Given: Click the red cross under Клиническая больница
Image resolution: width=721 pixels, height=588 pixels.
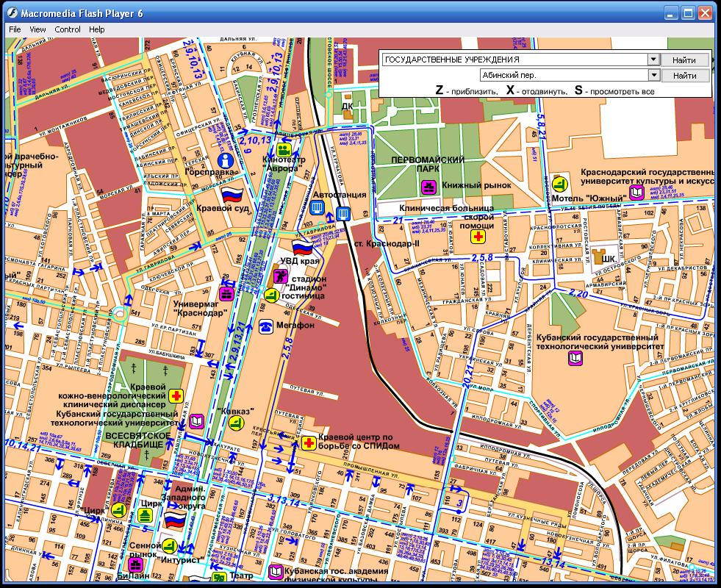Looking at the screenshot, I should pyautogui.click(x=478, y=237).
